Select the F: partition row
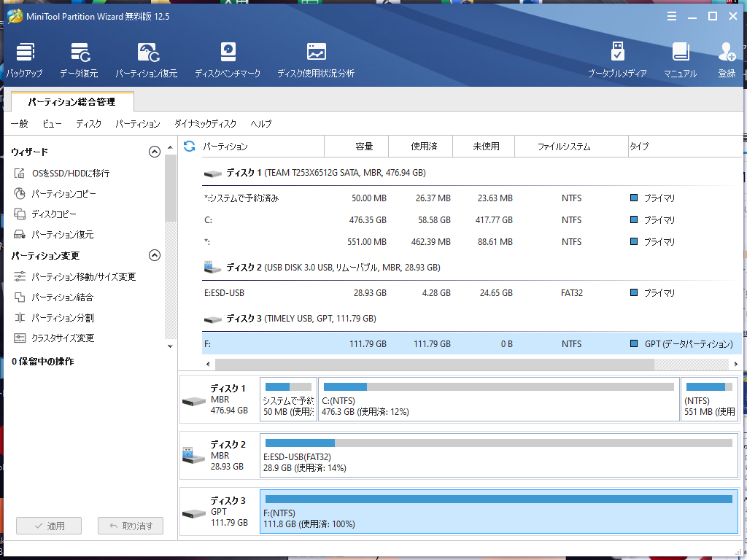 (472, 344)
